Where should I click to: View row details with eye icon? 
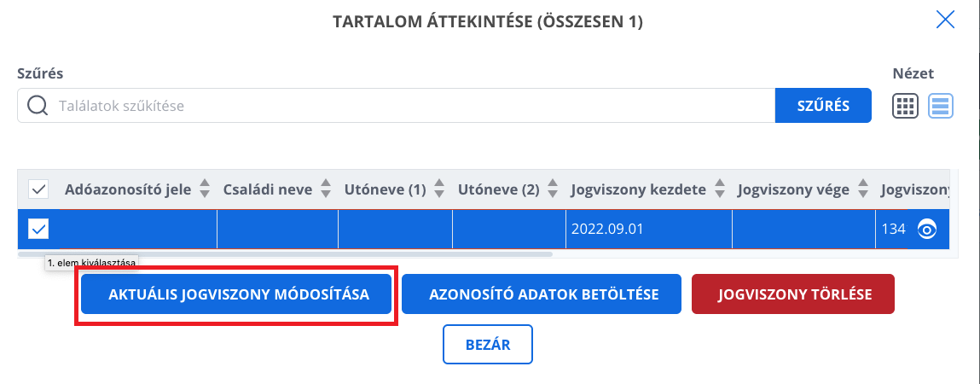click(x=927, y=230)
